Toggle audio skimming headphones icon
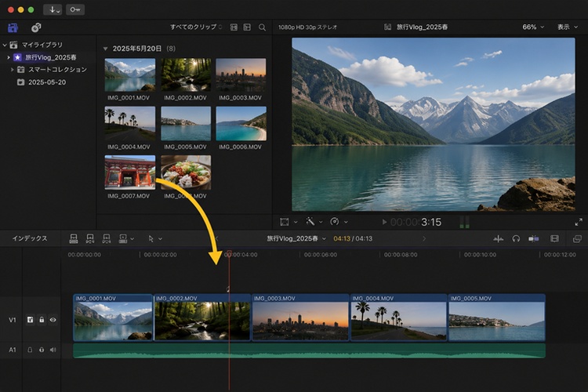The image size is (588, 392). [x=516, y=238]
